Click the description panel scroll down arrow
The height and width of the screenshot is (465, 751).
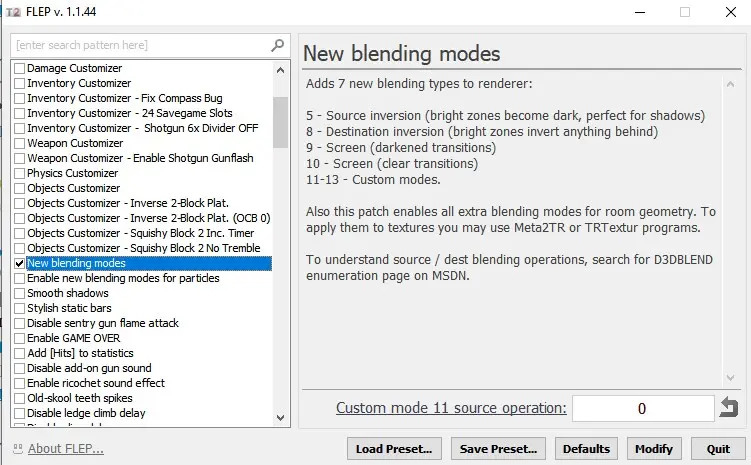[x=730, y=377]
